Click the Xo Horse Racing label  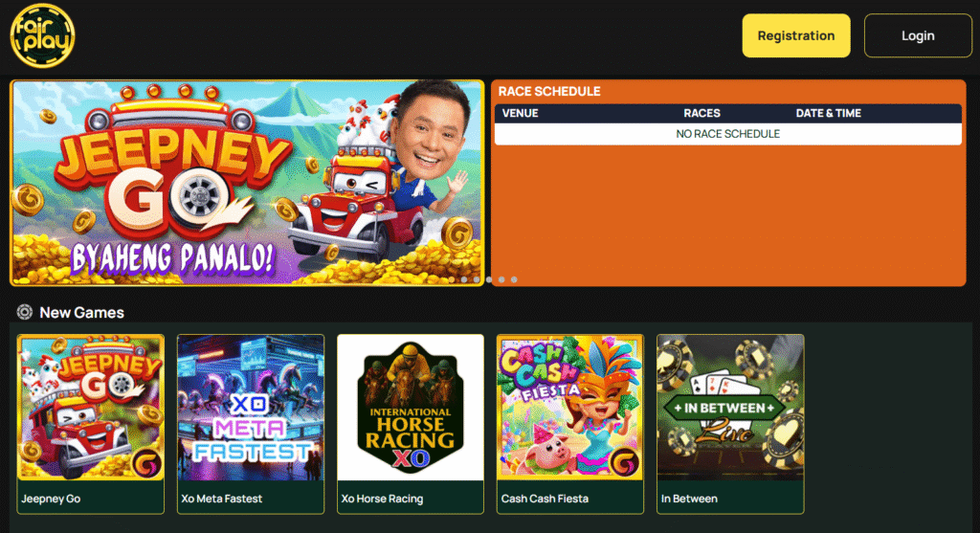tap(382, 499)
